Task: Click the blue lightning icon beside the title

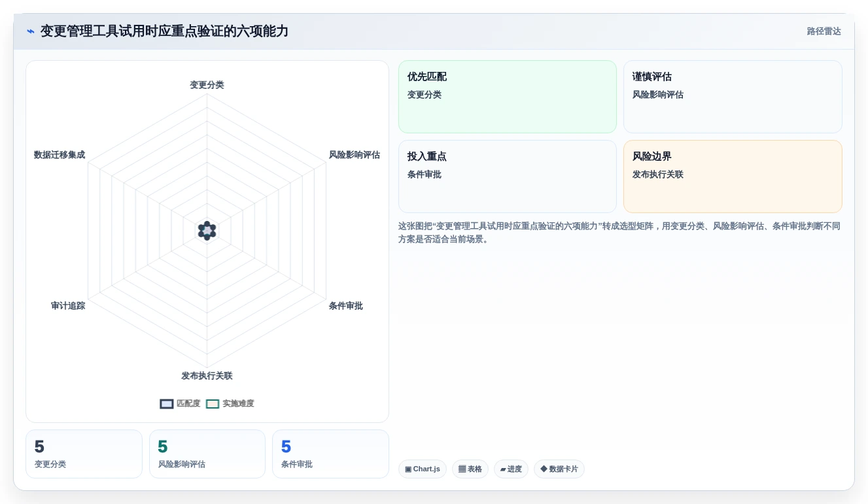Action: (31, 31)
